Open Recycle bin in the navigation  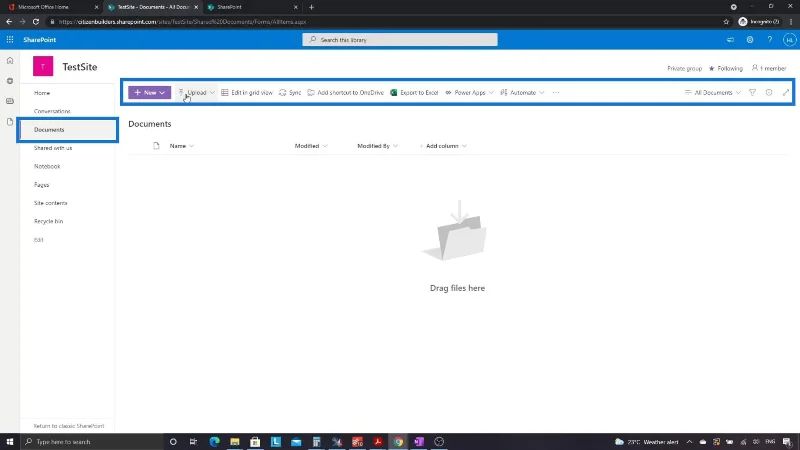click(48, 221)
